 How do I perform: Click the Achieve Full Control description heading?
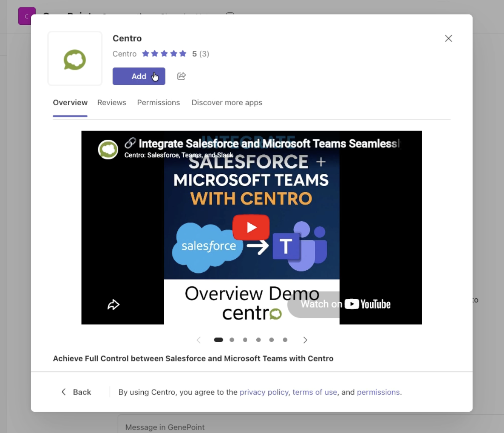click(193, 358)
